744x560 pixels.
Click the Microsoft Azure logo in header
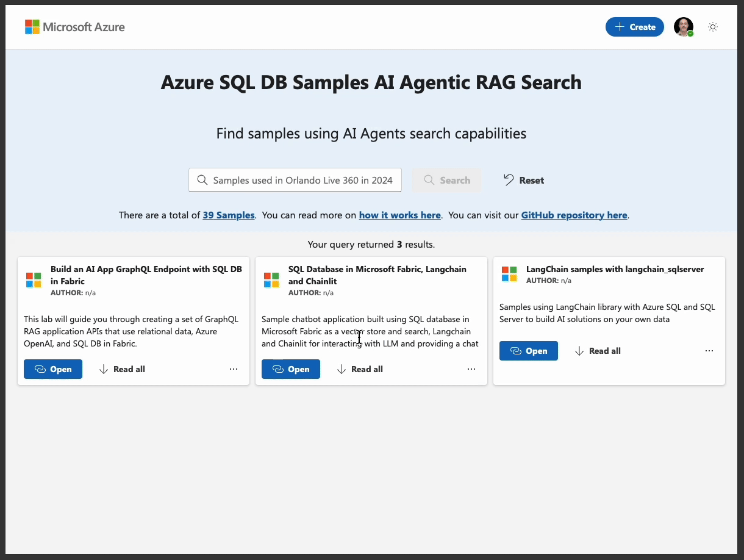click(x=74, y=27)
